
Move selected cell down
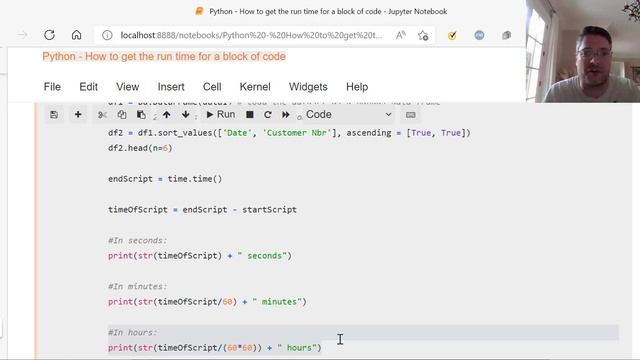coord(186,115)
